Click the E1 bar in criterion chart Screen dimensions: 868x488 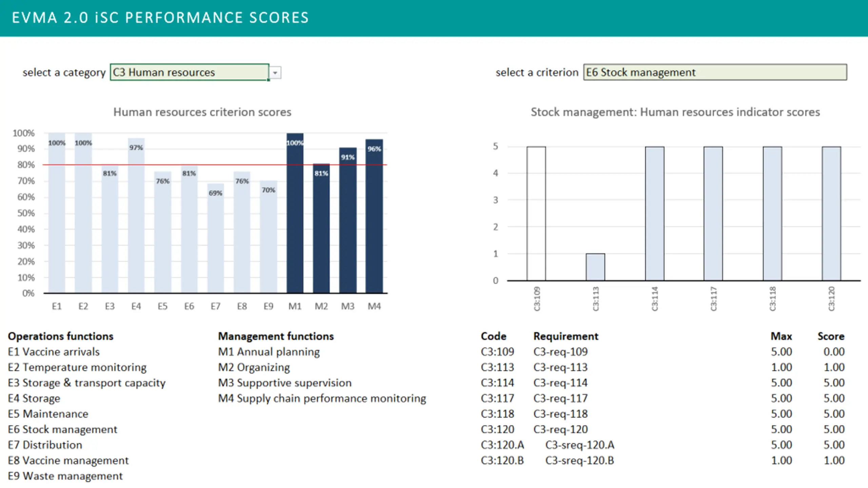[x=57, y=213]
